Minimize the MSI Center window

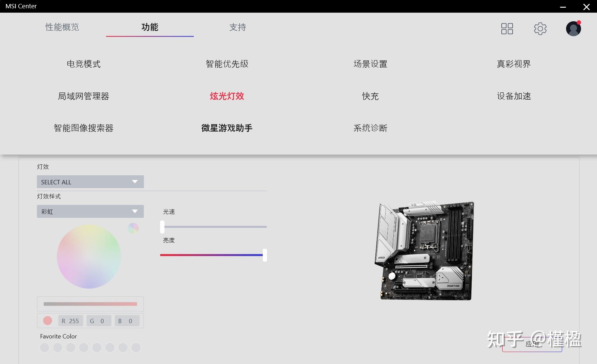(563, 7)
